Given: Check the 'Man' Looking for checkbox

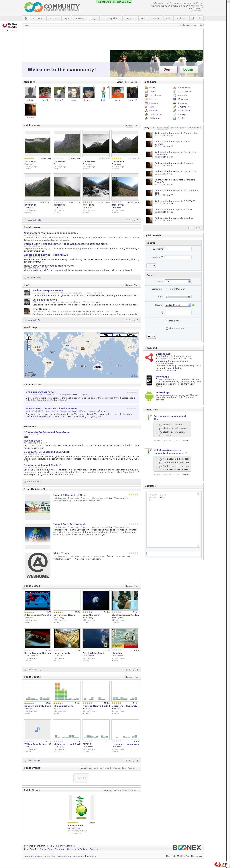Looking at the screenshot, I should (x=167, y=289).
